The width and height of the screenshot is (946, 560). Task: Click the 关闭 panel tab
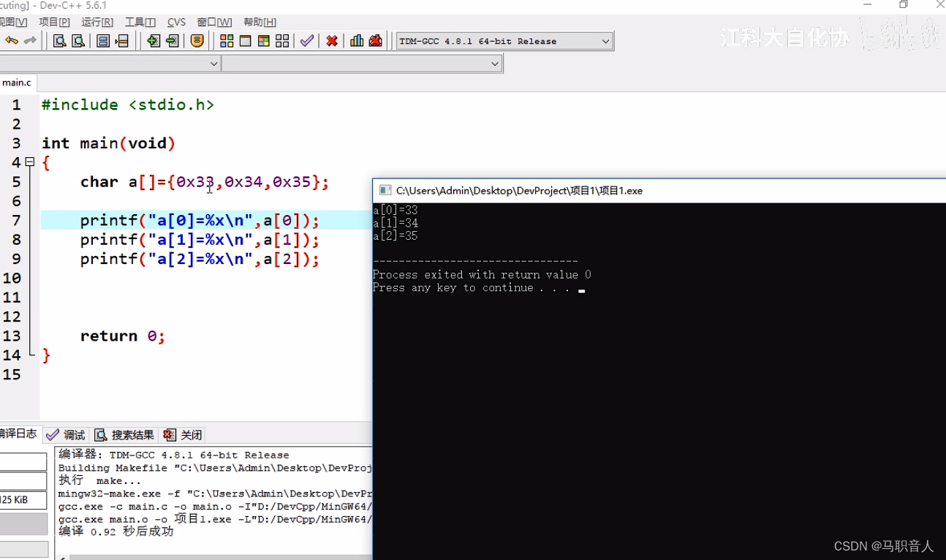[183, 435]
